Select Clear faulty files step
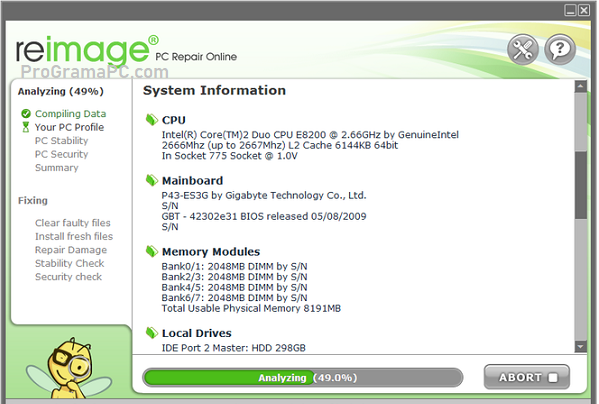 [73, 223]
